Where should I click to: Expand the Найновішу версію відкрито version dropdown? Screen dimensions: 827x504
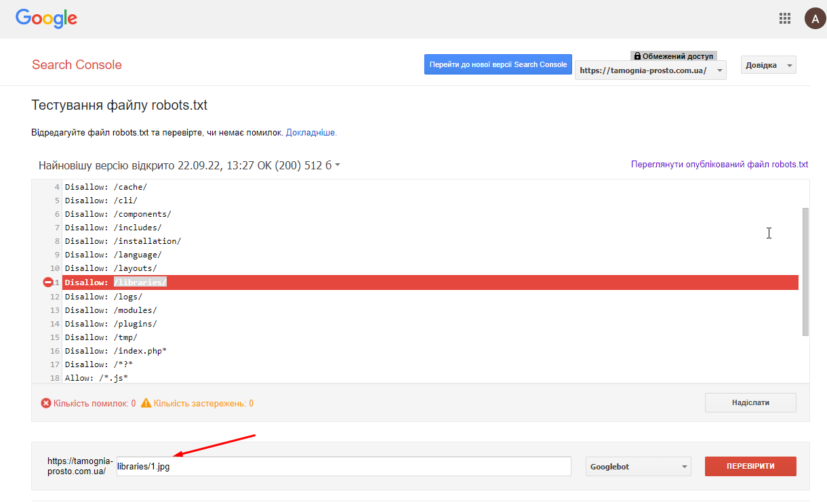[189, 165]
